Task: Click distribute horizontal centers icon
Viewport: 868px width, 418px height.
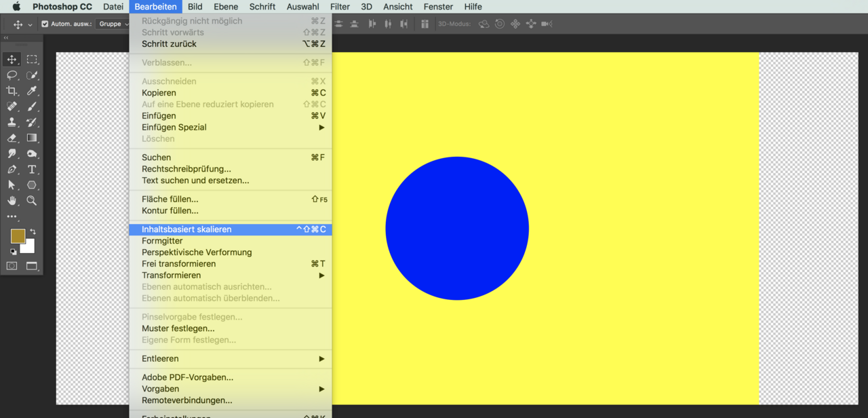Action: 388,24
